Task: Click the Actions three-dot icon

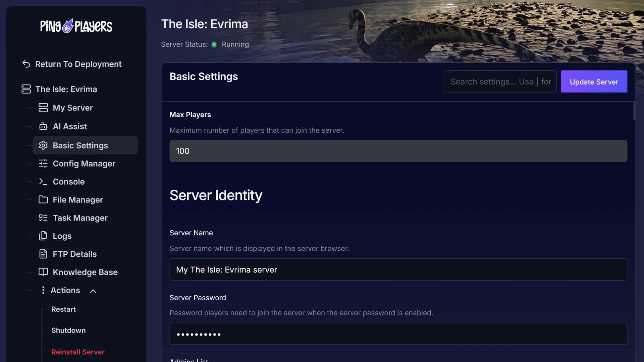Action: click(43, 290)
